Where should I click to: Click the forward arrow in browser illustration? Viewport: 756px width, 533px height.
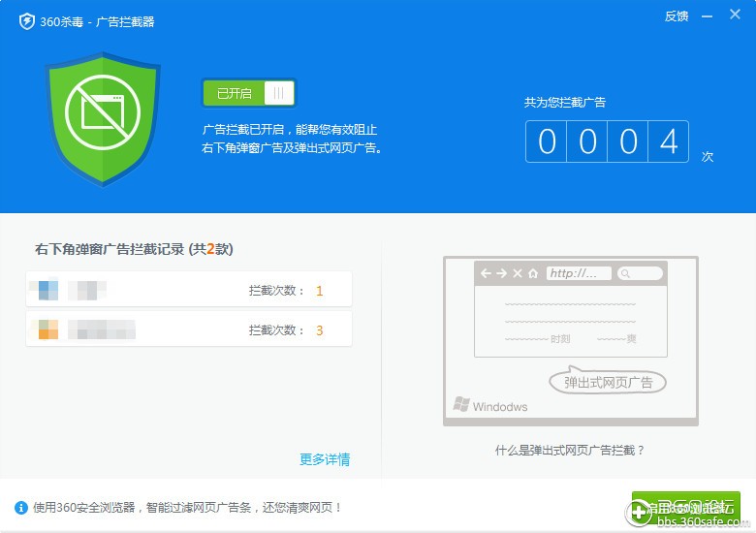(x=501, y=274)
